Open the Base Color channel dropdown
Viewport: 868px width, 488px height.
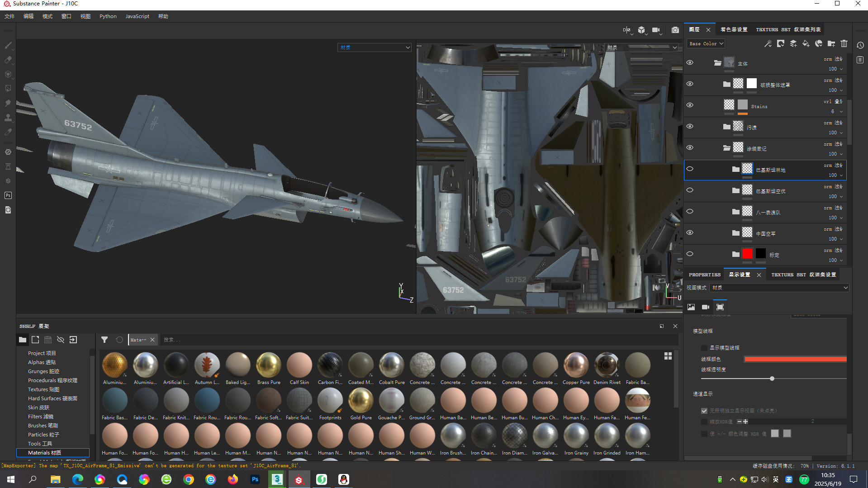[x=706, y=44]
